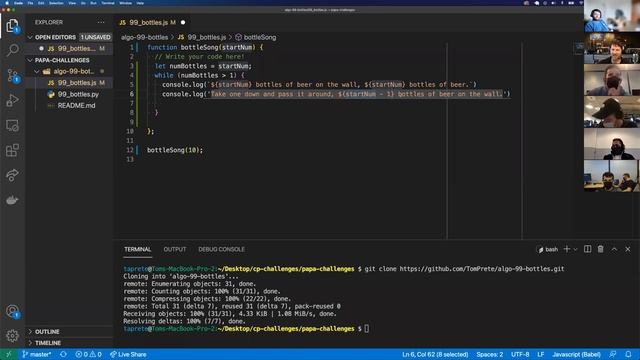The width and height of the screenshot is (640, 360).
Task: Switch to the DEBUG CONSOLE panel tab
Action: pos(222,249)
